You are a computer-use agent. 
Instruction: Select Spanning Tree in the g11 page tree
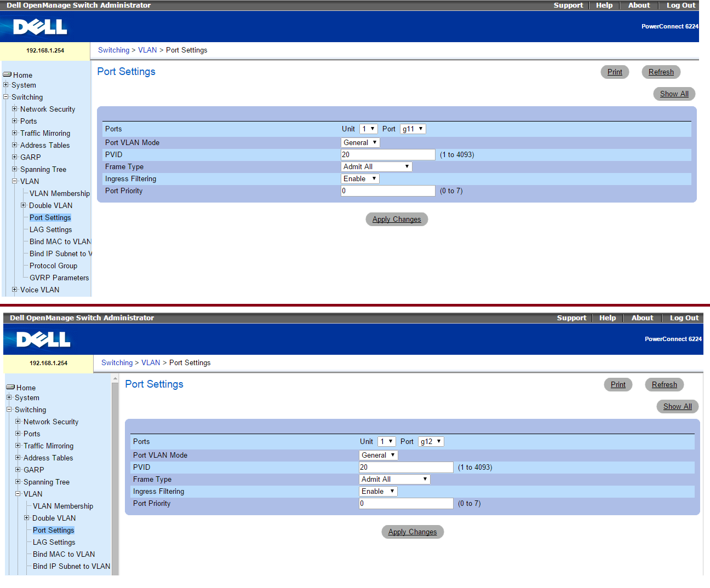coord(43,169)
